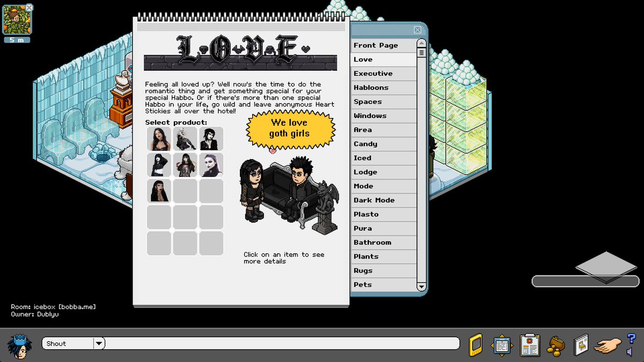This screenshot has width=644, height=362.
Task: Open the Area catalogue section
Action: (x=384, y=130)
